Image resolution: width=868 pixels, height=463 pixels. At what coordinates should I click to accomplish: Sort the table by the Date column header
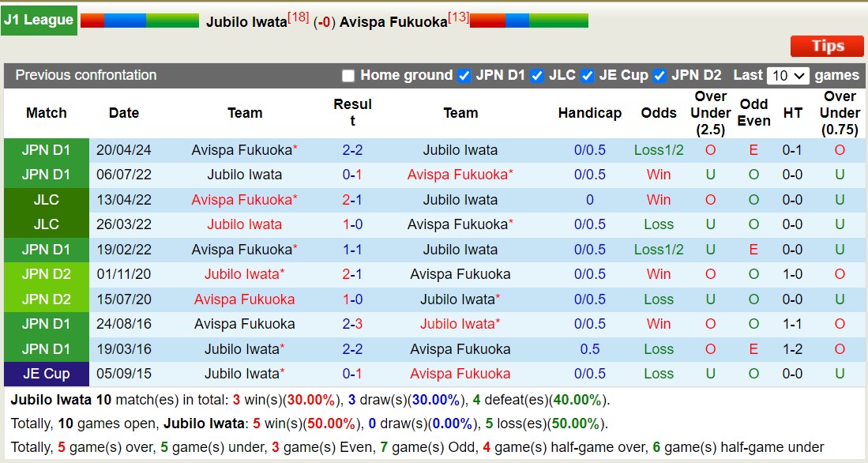click(123, 113)
